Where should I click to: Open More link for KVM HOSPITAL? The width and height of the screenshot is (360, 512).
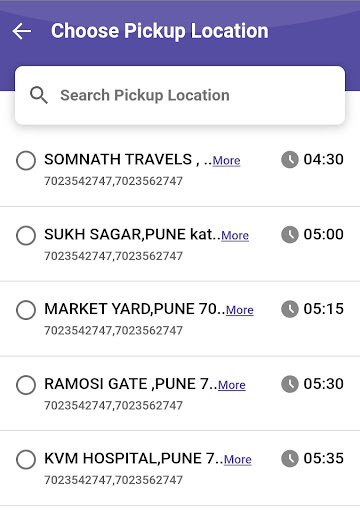(238, 460)
